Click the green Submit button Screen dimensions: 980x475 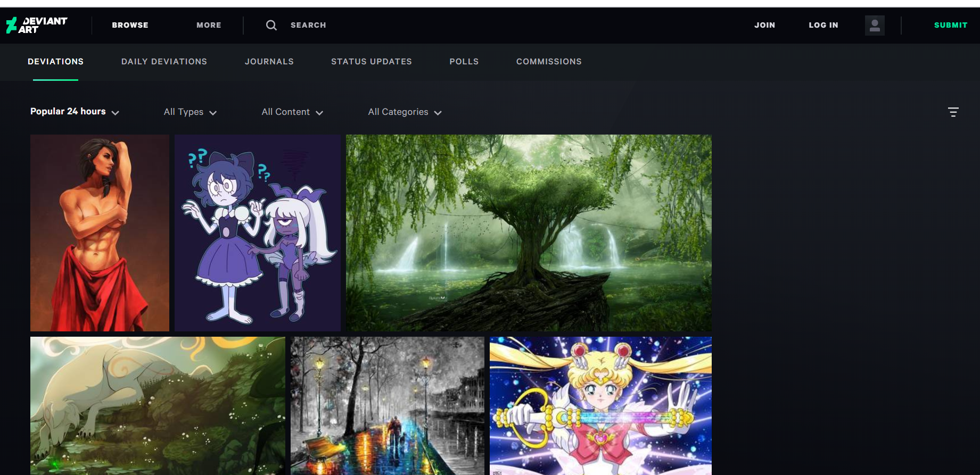click(x=950, y=25)
